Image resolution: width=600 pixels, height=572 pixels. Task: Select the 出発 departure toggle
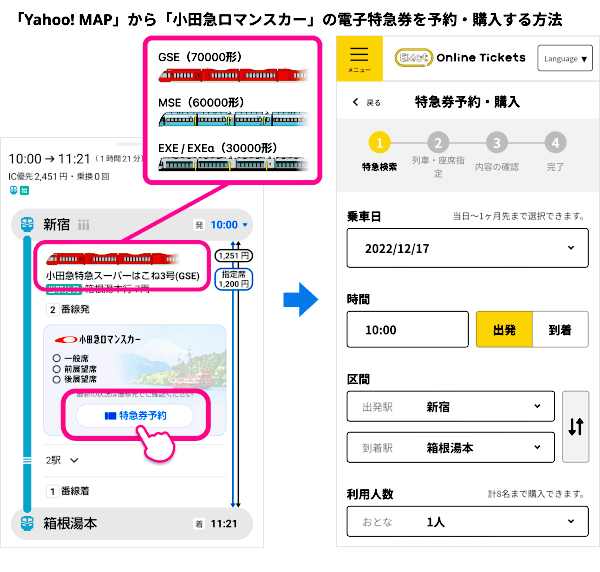[x=504, y=329]
